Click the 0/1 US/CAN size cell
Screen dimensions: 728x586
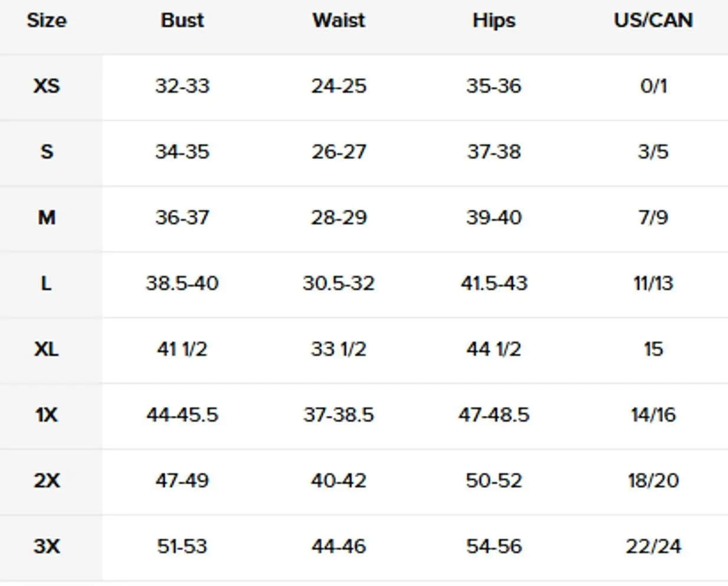(x=653, y=86)
